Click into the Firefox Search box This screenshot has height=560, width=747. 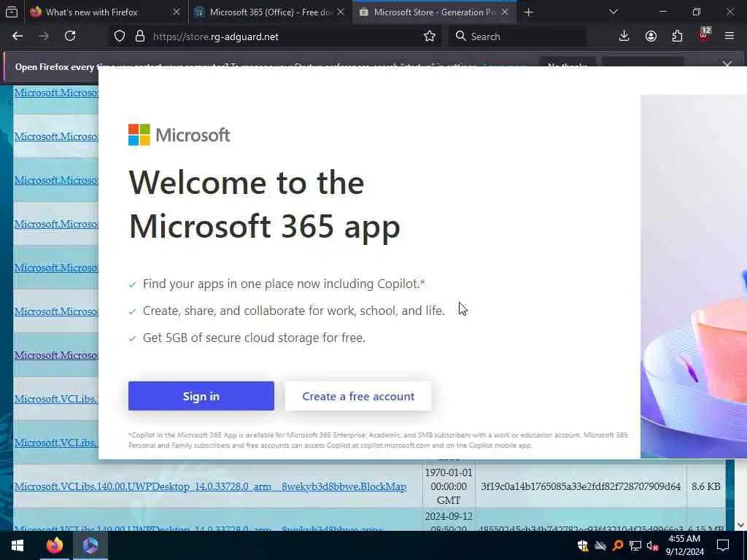(x=517, y=36)
